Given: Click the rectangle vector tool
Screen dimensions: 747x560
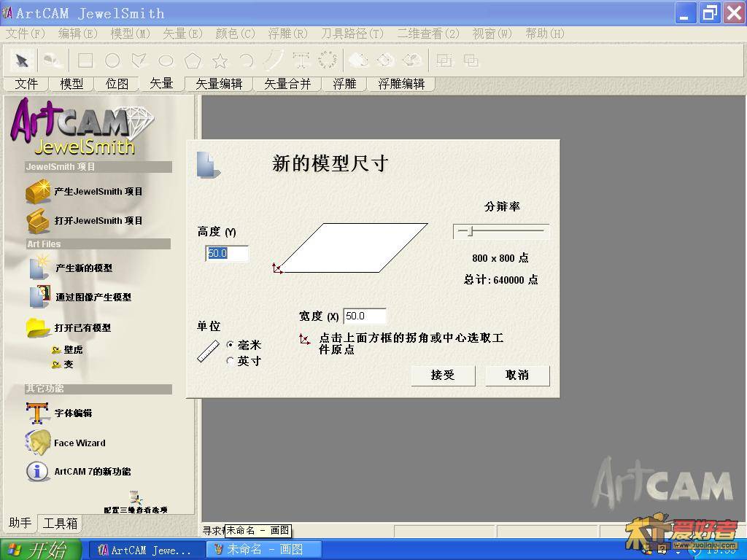Looking at the screenshot, I should pos(85,61).
